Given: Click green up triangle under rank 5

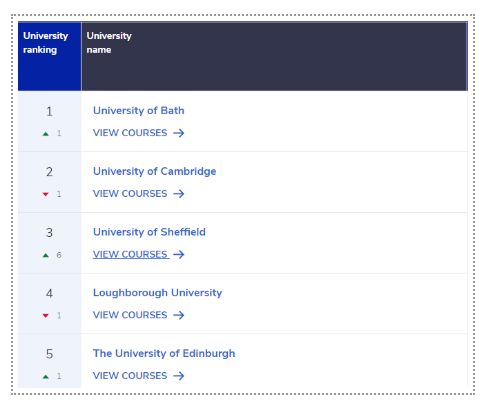Looking at the screenshot, I should (46, 377).
